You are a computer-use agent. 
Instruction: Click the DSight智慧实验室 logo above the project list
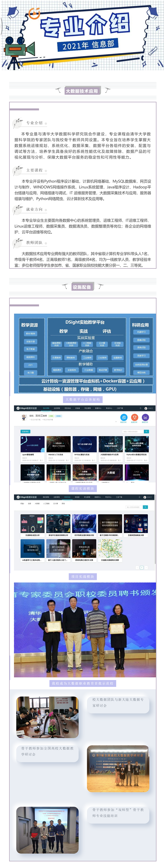(27, 497)
